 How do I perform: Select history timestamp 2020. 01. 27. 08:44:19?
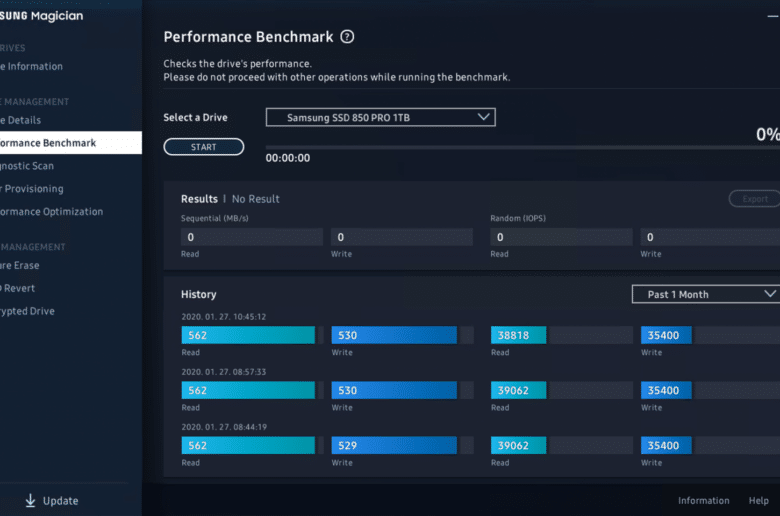pos(224,427)
